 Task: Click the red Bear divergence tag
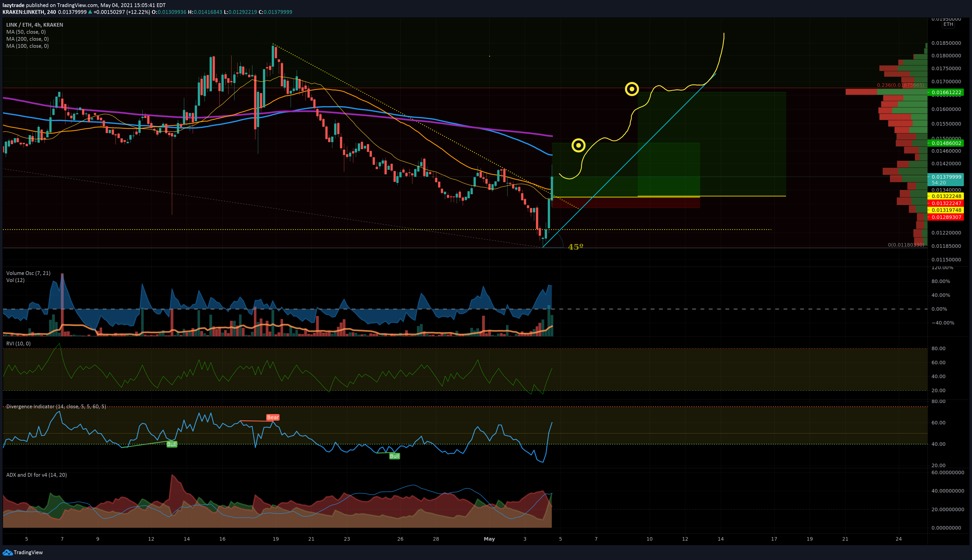pos(273,417)
